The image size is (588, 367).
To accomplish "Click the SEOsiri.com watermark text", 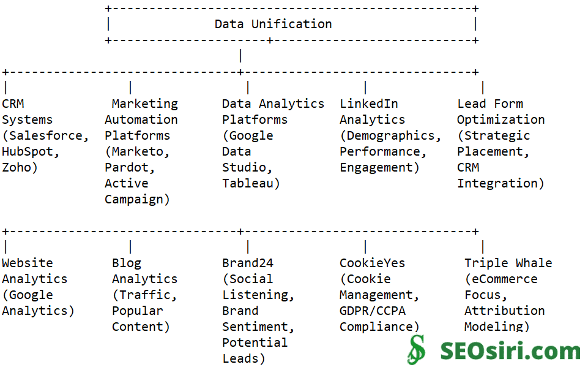I will (510, 351).
